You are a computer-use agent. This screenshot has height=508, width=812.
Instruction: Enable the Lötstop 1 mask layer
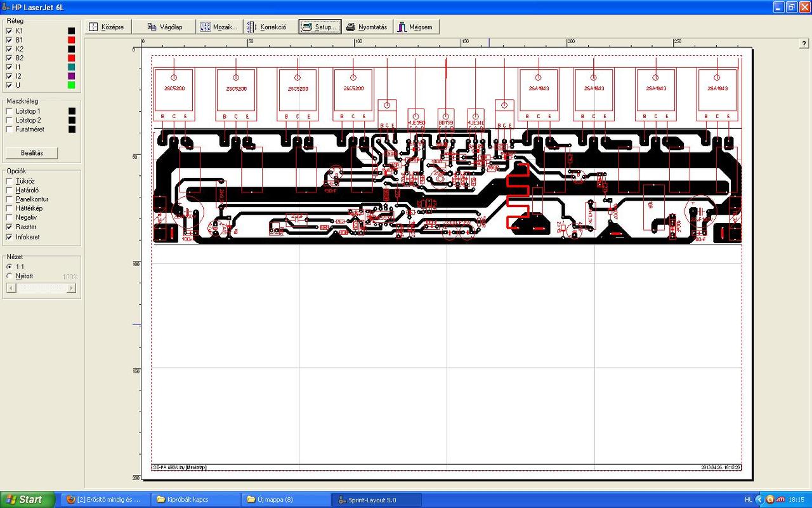[x=9, y=111]
